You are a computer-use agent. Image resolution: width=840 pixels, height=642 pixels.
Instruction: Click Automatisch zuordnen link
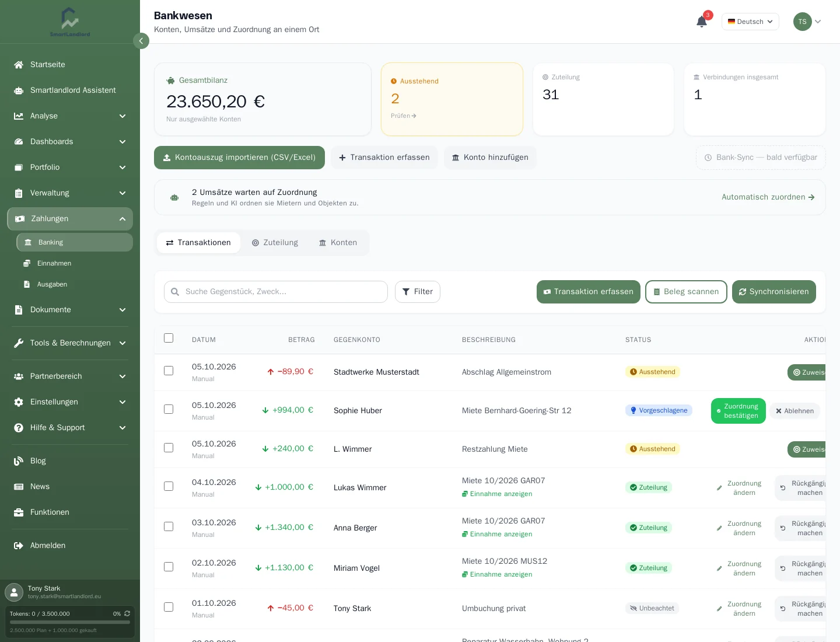(x=768, y=197)
